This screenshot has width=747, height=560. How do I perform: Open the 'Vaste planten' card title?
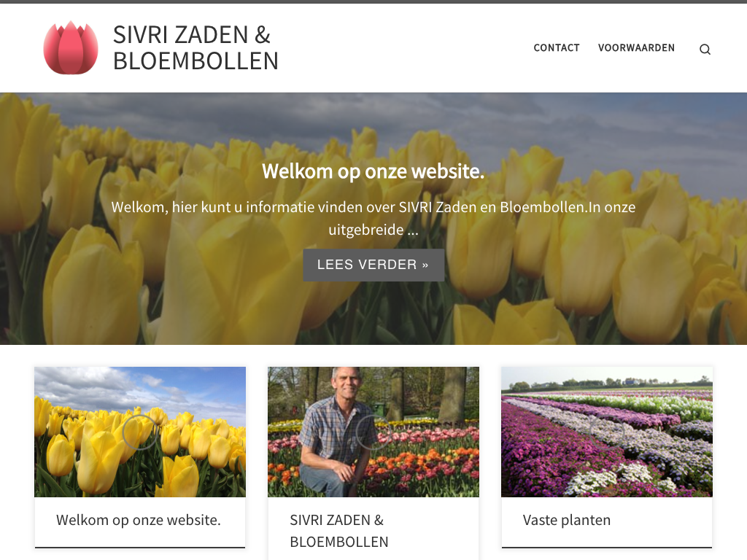[x=567, y=520]
